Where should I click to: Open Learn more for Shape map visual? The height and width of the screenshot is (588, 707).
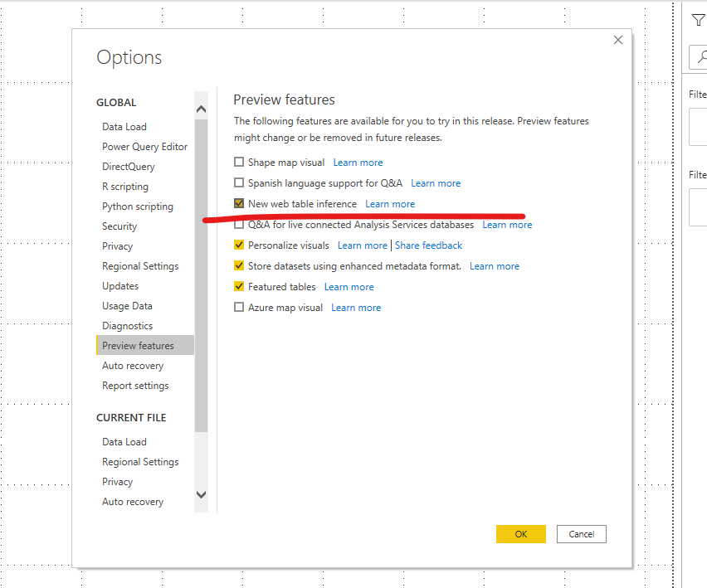click(358, 163)
